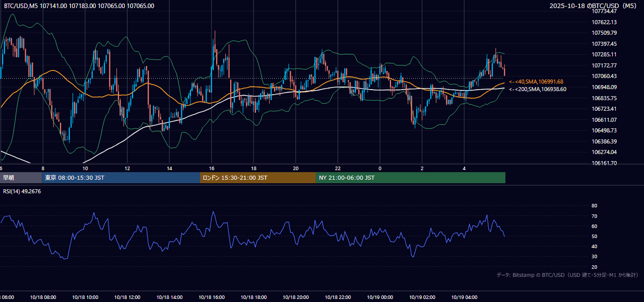Screen dimensions: 644x302
Task: Click the hour label 0 under the price chart
Action: click(x=380, y=169)
